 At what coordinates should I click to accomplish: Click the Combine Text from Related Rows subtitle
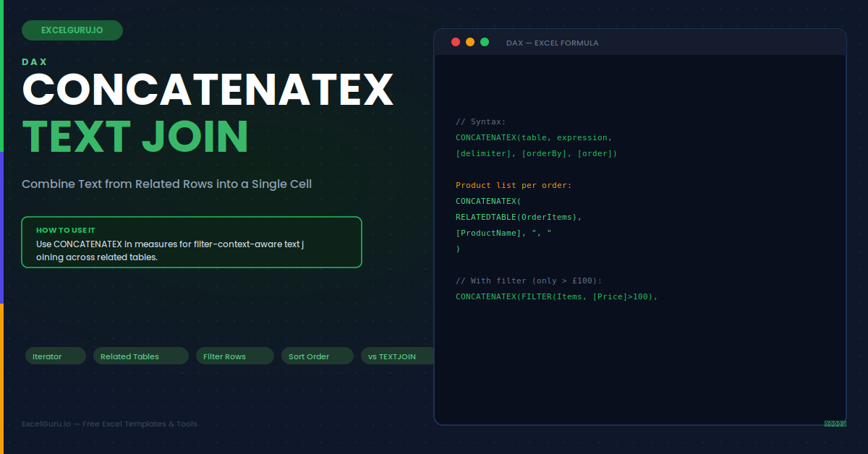tap(167, 184)
